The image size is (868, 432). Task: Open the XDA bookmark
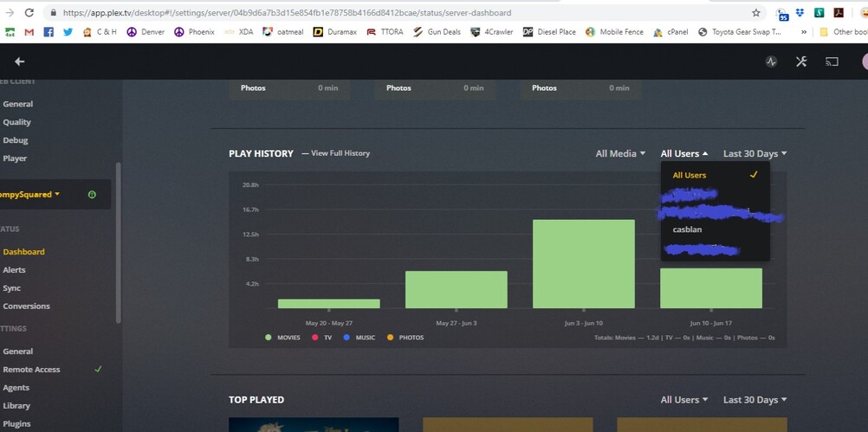tap(238, 32)
